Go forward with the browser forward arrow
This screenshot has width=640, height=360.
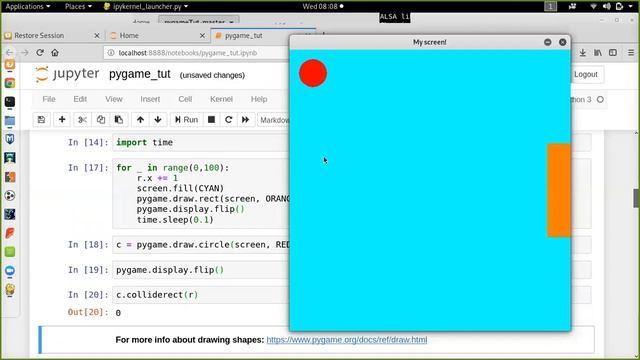pos(24,53)
